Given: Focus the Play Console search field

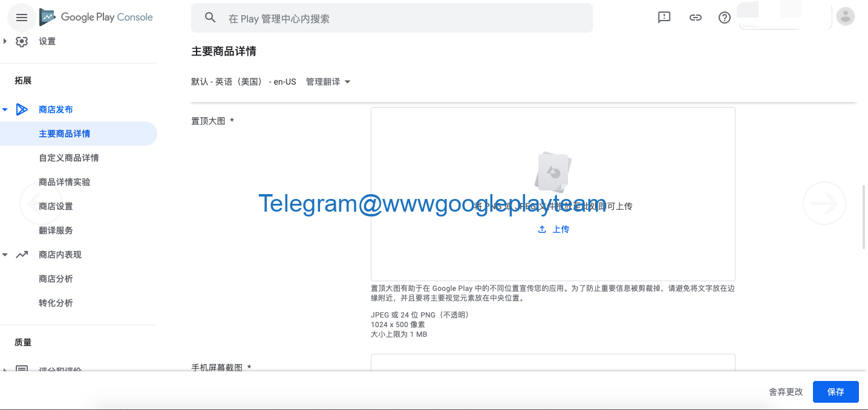Looking at the screenshot, I should [x=392, y=18].
